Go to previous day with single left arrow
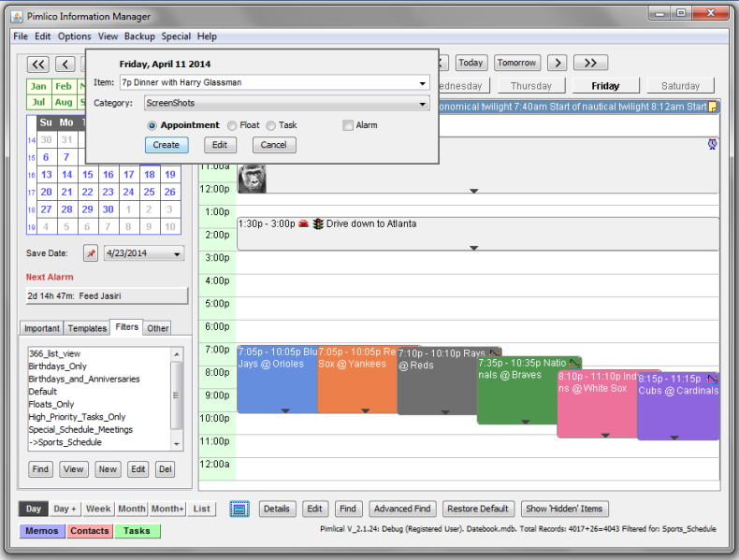Viewport: 739px width, 560px height. pyautogui.click(x=65, y=64)
